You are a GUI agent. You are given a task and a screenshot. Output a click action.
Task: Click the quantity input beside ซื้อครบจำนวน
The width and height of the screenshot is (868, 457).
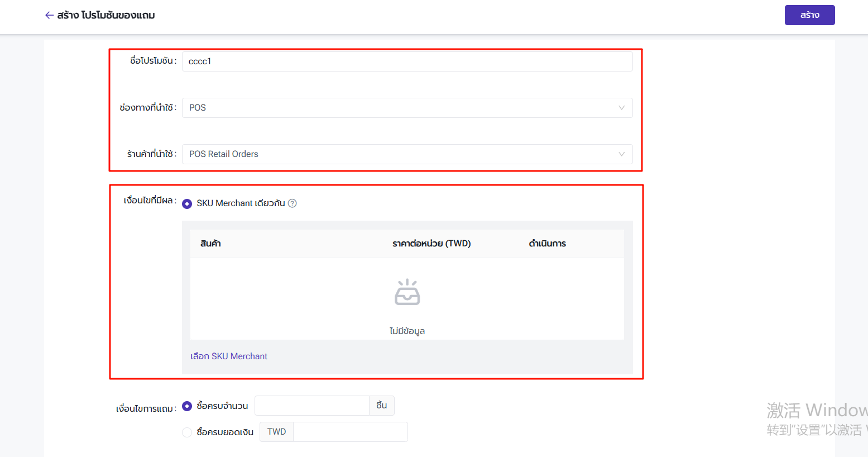tap(311, 406)
